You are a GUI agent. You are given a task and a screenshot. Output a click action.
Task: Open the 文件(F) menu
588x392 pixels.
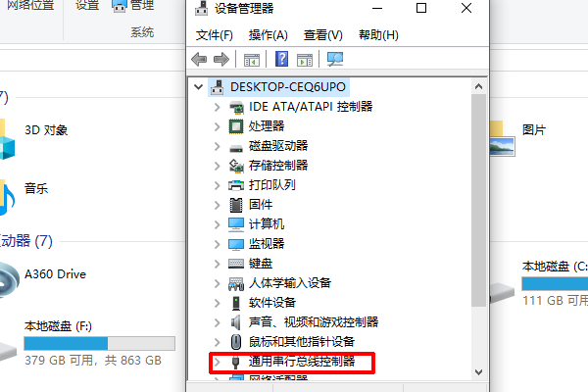coord(214,35)
